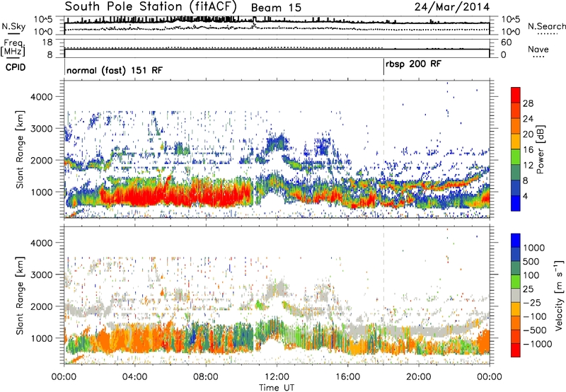Image resolution: width=566 pixels, height=392 pixels.
Task: Select the "16:00" time tick label
Action: 347,377
